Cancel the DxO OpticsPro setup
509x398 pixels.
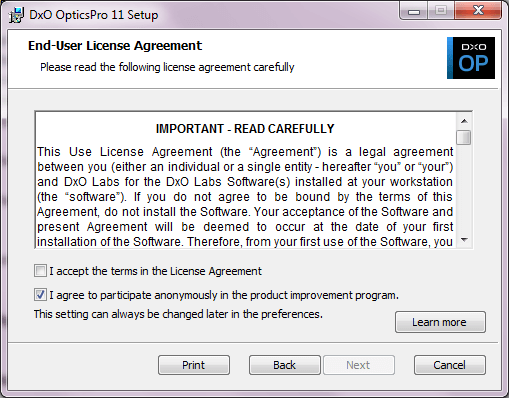(x=449, y=365)
